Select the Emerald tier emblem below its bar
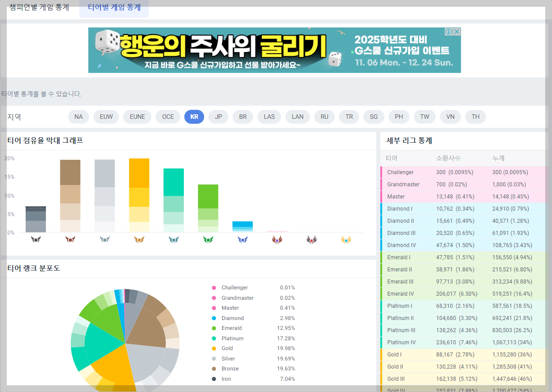This screenshot has width=552, height=392. point(208,239)
